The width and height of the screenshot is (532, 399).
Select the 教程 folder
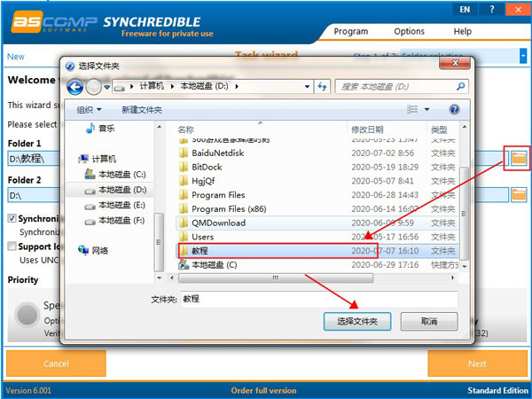click(x=317, y=251)
